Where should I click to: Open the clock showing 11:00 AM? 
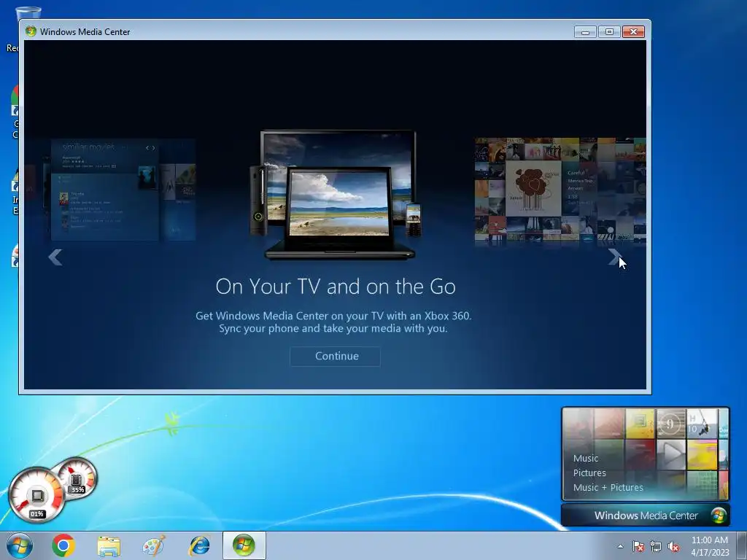[x=710, y=545]
